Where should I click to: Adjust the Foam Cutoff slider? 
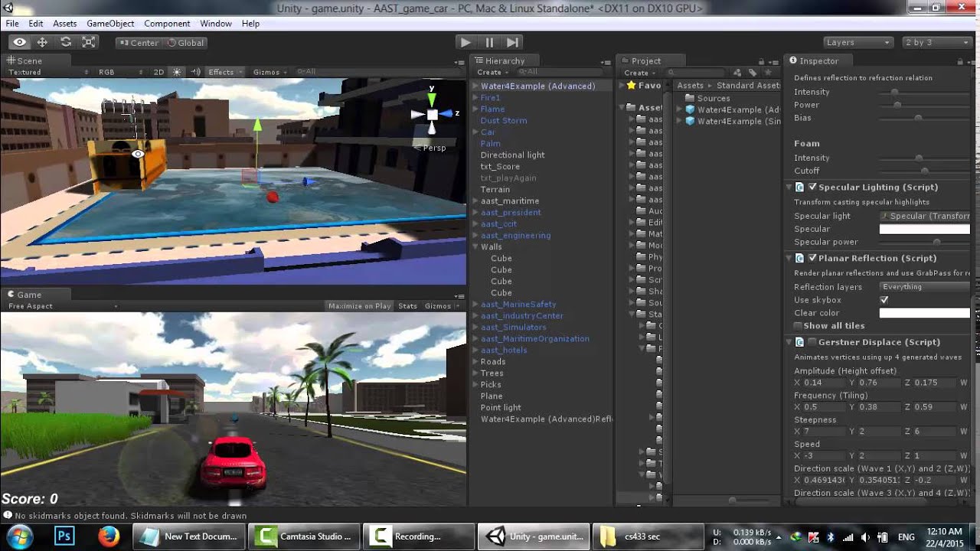(925, 171)
